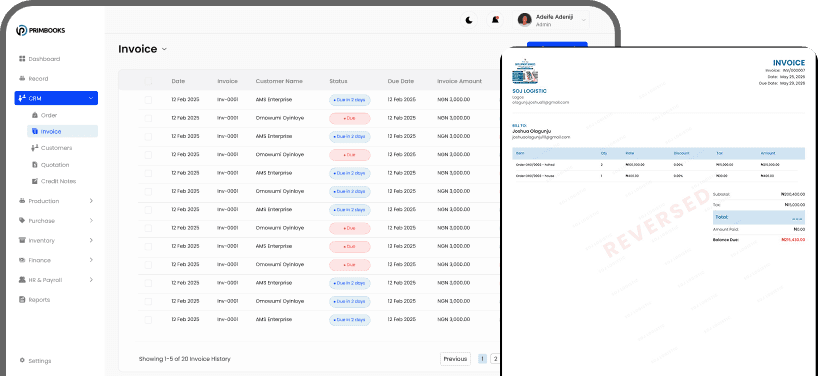Image resolution: width=819 pixels, height=376 pixels.
Task: Click the Quotation document icon
Action: 35,165
